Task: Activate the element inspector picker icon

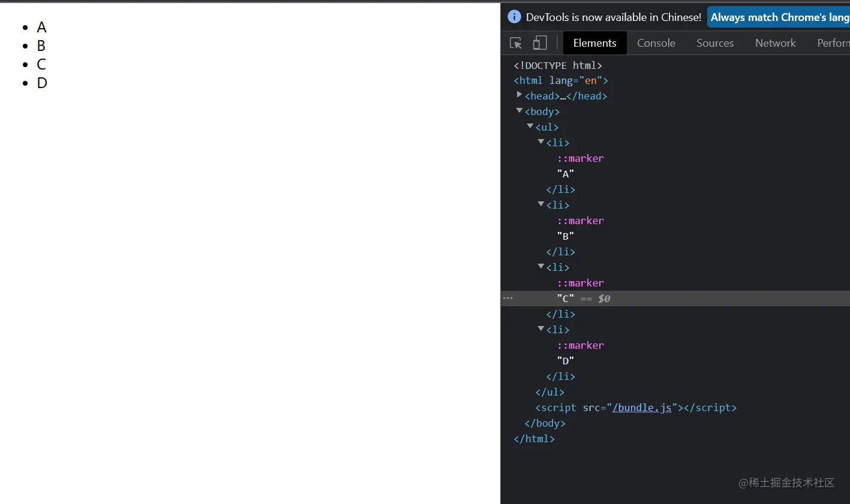Action: coord(515,43)
